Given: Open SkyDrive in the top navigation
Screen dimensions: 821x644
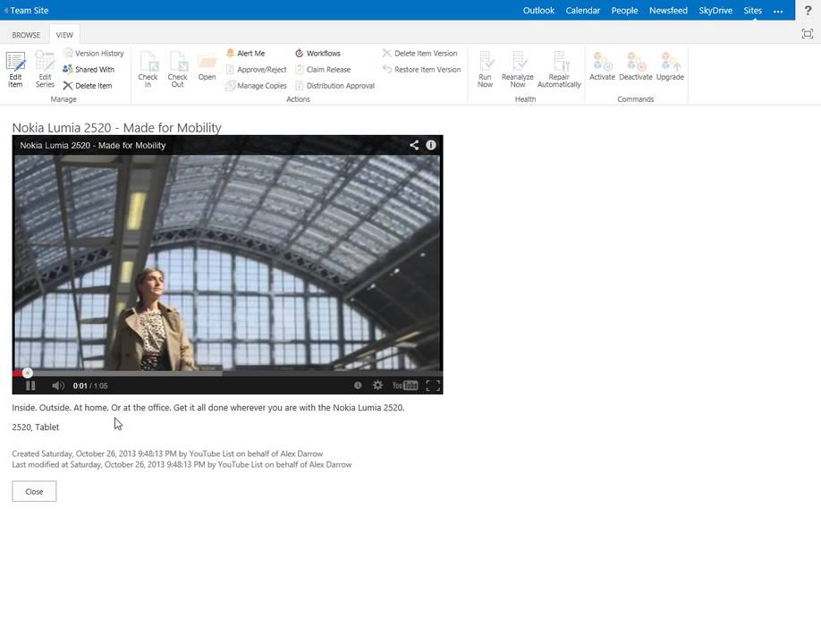Looking at the screenshot, I should (x=715, y=11).
